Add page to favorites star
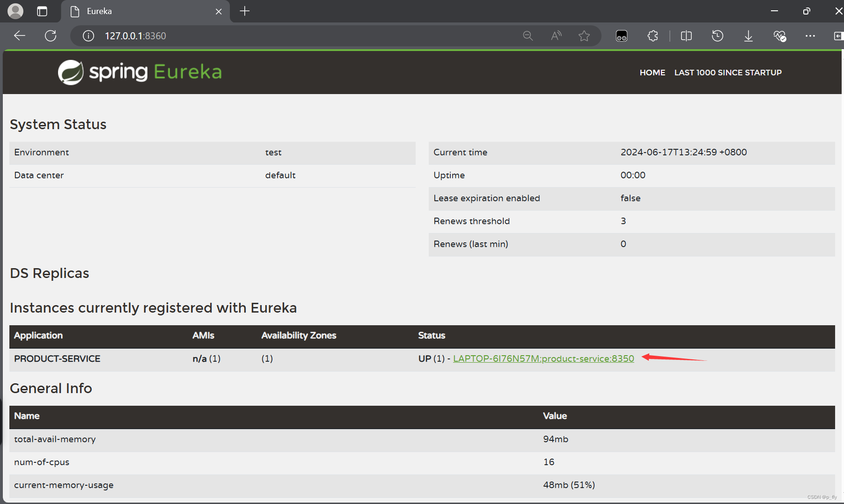Screen dimensions: 844x504 (x=584, y=36)
